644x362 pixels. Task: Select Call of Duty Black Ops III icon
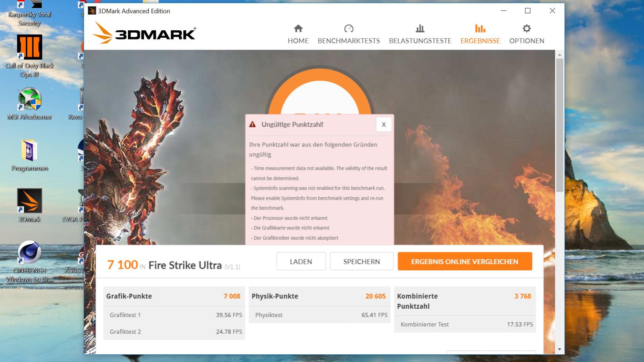click(x=30, y=56)
